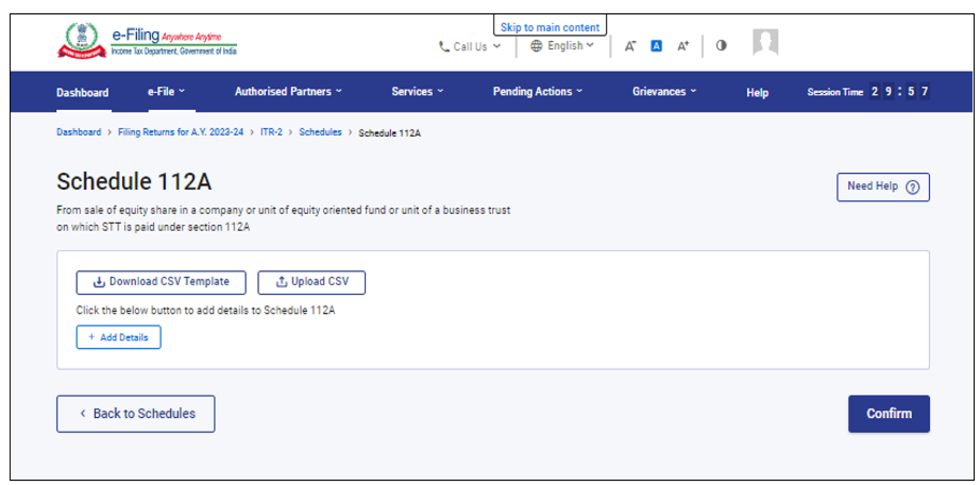Expand the Call Us dropdown

(469, 47)
